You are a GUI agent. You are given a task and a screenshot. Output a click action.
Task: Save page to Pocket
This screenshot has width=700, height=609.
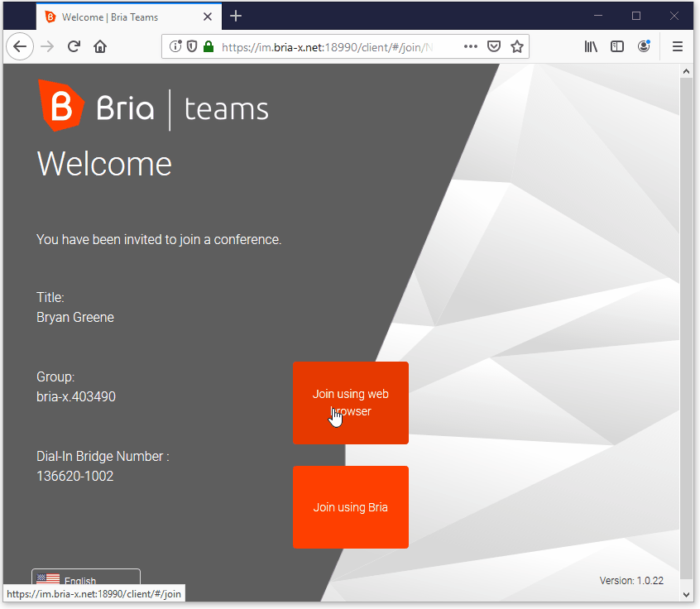[494, 46]
